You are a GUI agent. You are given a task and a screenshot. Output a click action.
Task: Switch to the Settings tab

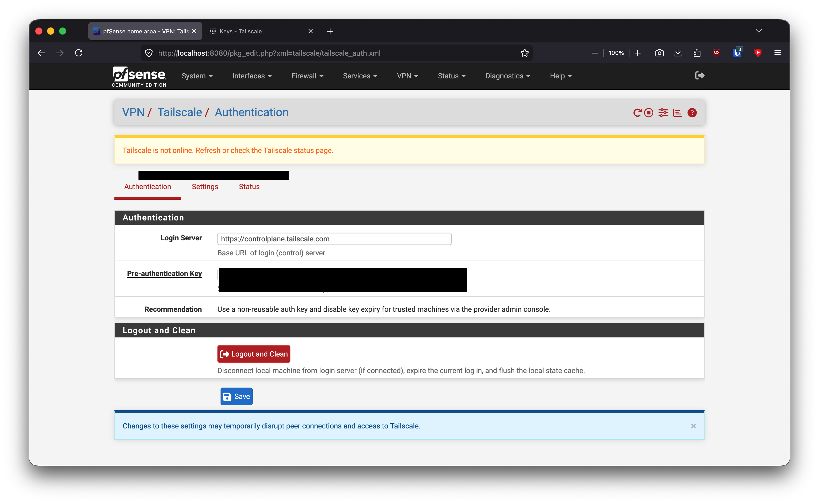click(x=205, y=187)
